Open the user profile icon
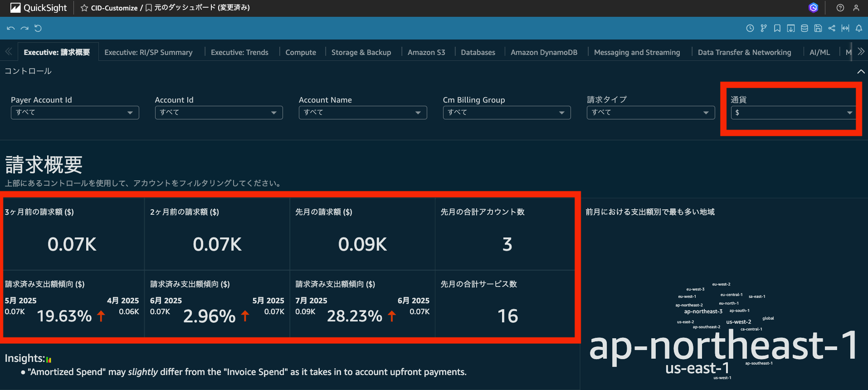Viewport: 868px width, 390px height. point(856,8)
